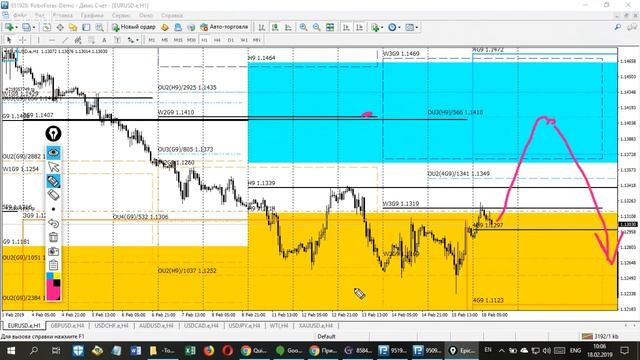This screenshot has width=640, height=360.
Task: Open the arrows objects dropdown
Action: tap(133, 40)
